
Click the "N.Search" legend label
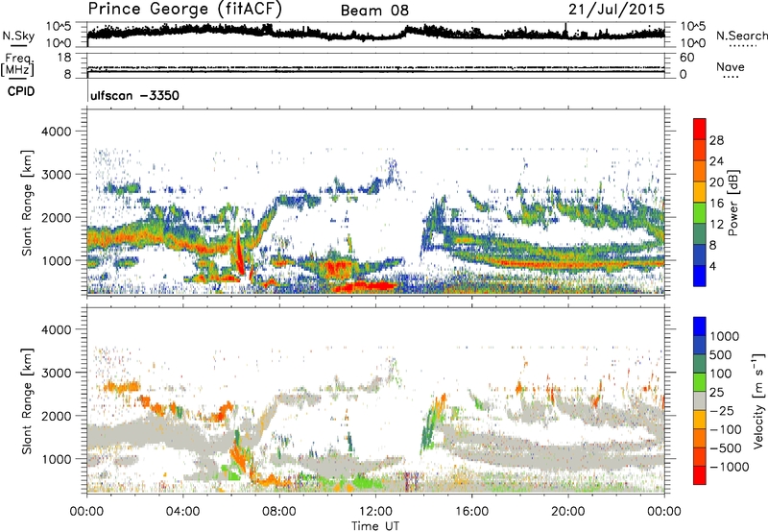[x=741, y=36]
